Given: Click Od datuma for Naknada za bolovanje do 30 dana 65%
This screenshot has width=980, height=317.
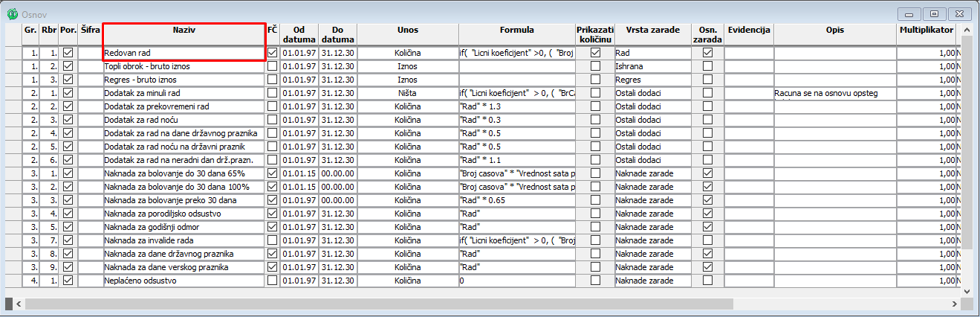Looking at the screenshot, I should [x=299, y=173].
